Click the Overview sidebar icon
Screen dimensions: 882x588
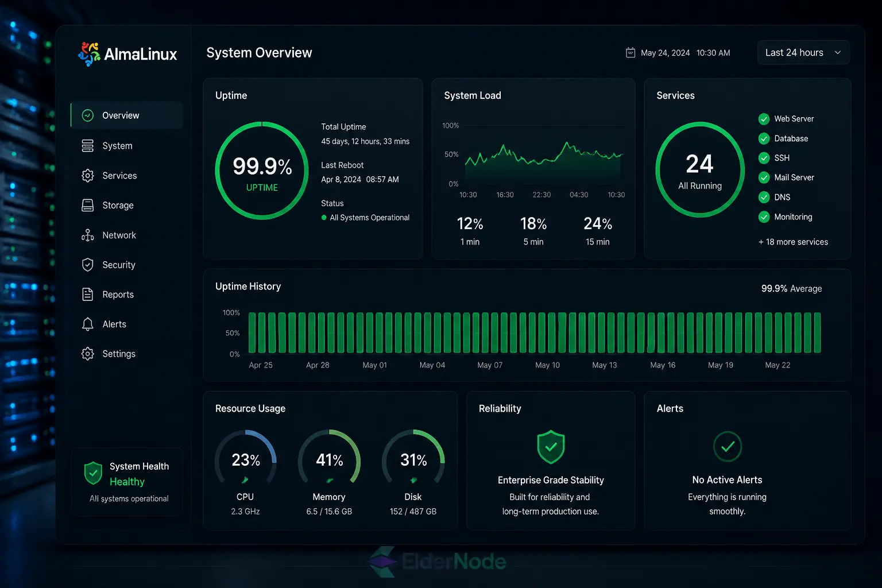pos(88,115)
